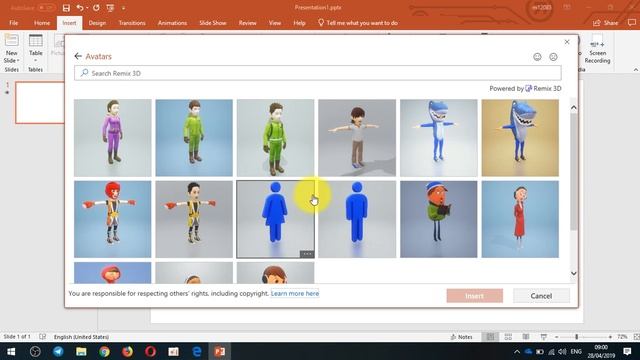Switch to the Slide Show tab
640x360 pixels.
click(213, 23)
